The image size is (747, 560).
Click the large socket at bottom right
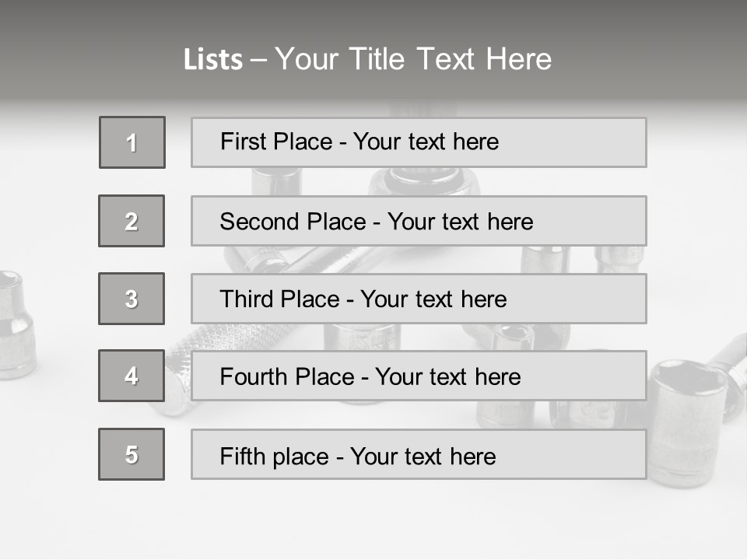coord(689,420)
